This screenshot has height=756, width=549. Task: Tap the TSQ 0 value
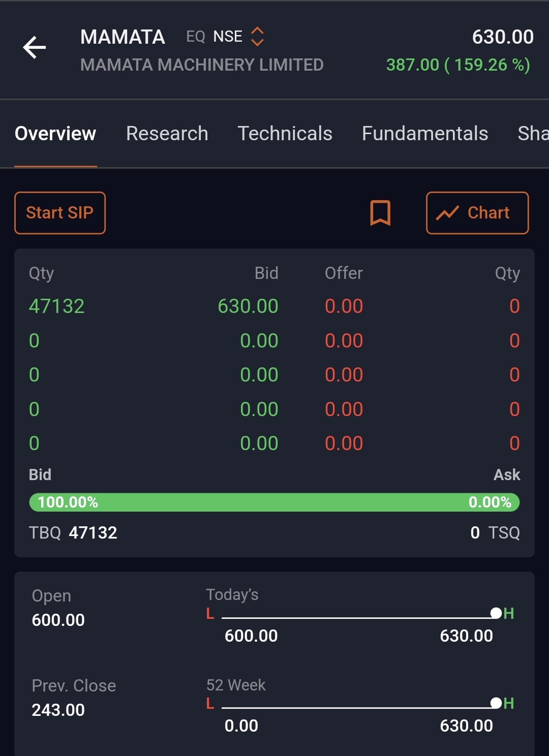click(x=475, y=532)
